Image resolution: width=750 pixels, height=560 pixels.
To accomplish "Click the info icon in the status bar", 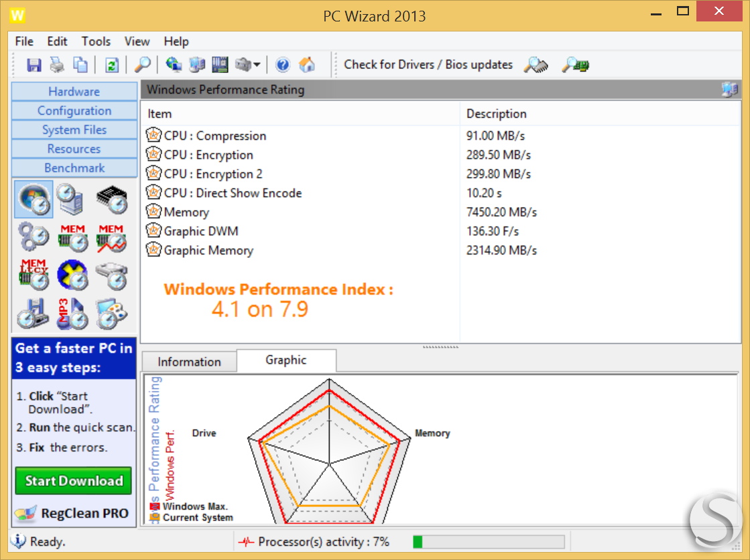I will pyautogui.click(x=18, y=541).
